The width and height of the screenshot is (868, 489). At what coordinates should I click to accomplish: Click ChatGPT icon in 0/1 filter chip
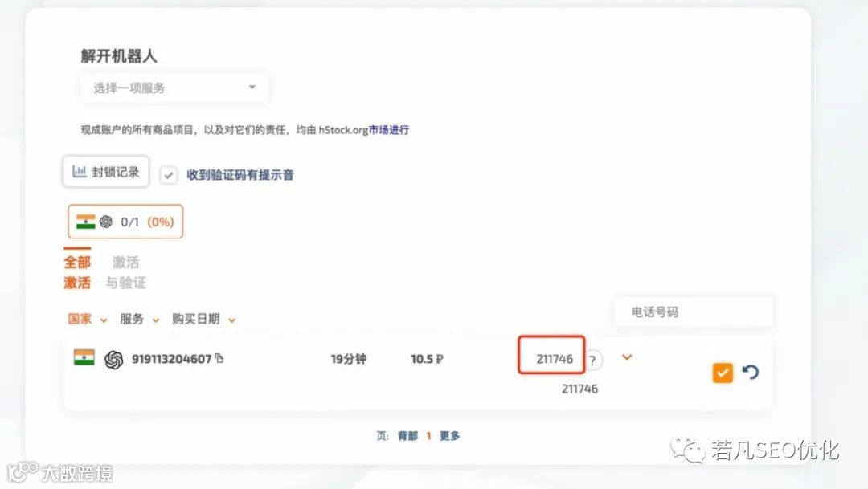106,222
